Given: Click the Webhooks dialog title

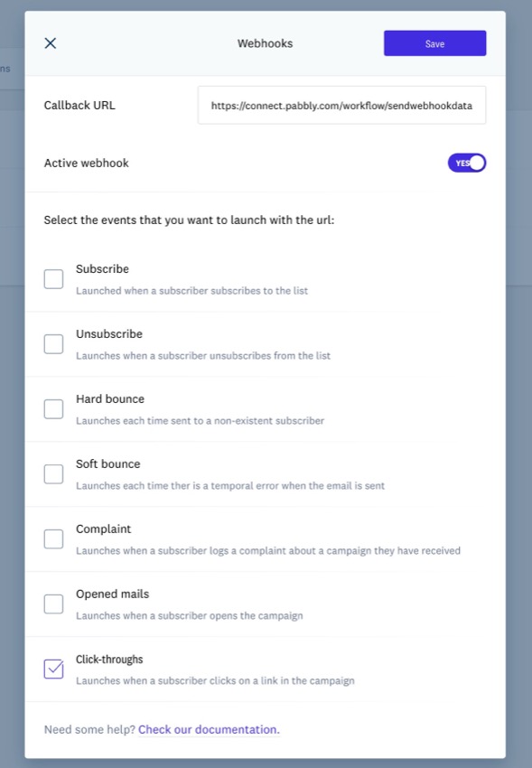Looking at the screenshot, I should (266, 43).
